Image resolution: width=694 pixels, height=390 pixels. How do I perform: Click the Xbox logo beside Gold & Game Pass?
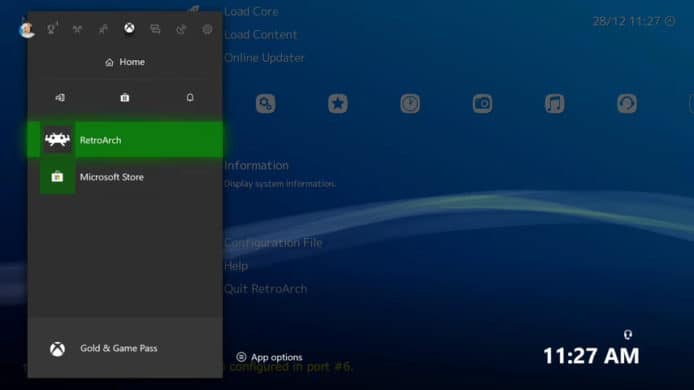(x=58, y=349)
